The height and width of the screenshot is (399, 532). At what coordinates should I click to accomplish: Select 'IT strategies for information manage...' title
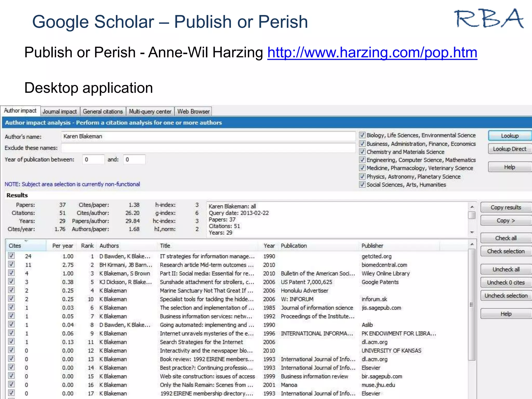[x=207, y=256]
